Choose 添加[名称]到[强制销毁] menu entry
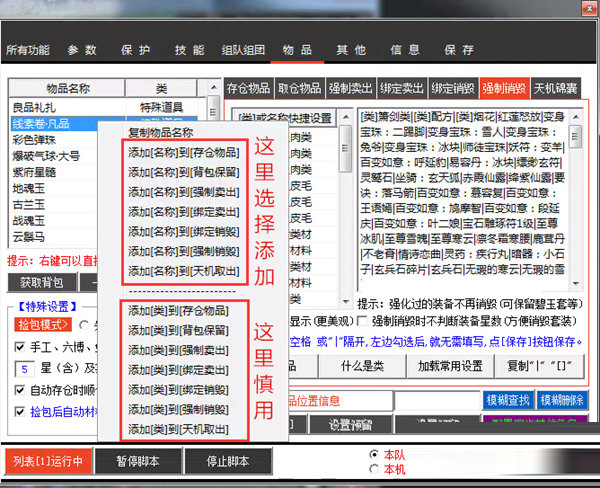This screenshot has width=600, height=488. point(184,251)
